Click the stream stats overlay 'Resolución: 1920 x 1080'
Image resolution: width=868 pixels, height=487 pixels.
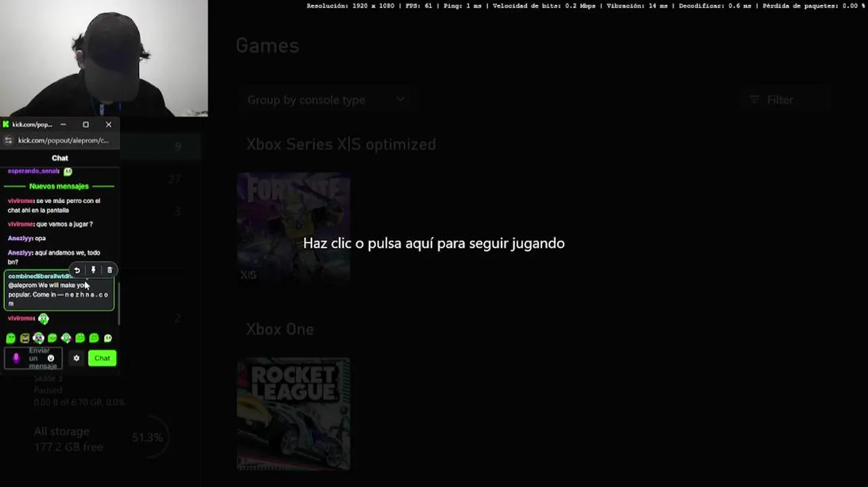[349, 5]
